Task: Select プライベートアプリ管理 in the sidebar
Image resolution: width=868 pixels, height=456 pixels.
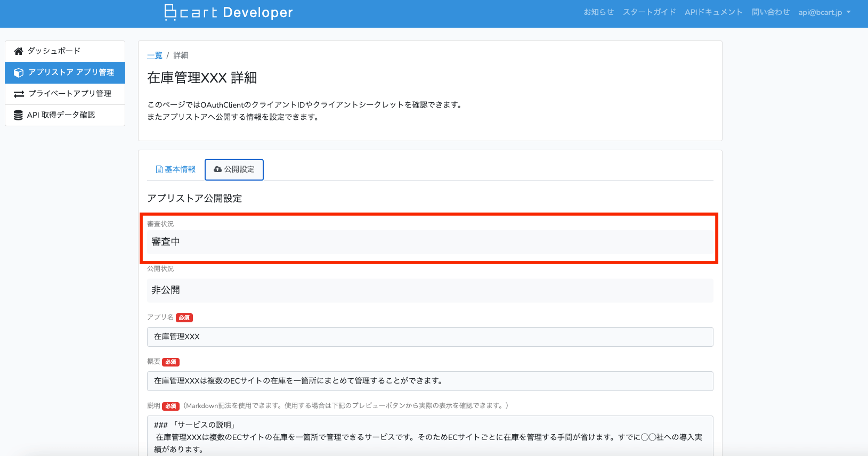Action: pyautogui.click(x=70, y=94)
